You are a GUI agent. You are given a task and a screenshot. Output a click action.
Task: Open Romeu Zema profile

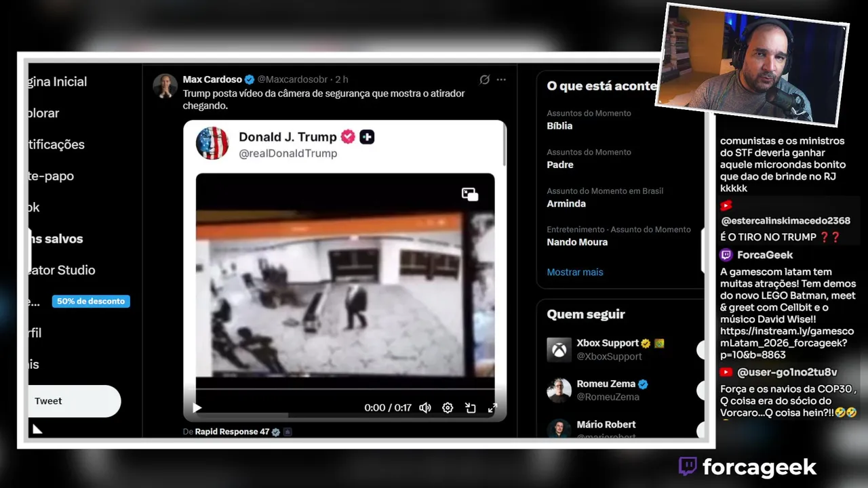coord(606,384)
